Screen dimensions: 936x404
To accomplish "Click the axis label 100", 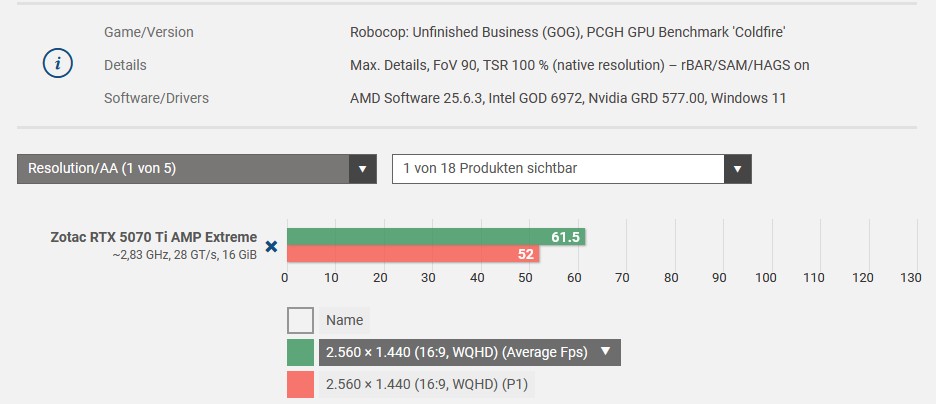I will 766,277.
